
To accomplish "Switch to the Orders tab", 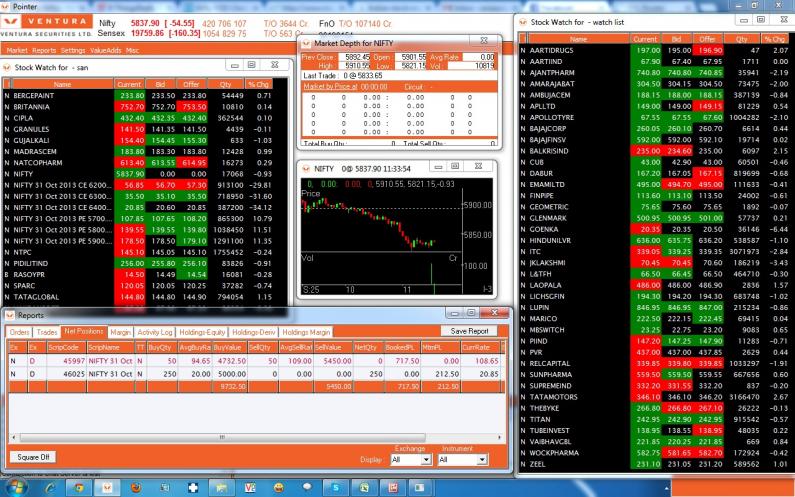I will [x=19, y=332].
